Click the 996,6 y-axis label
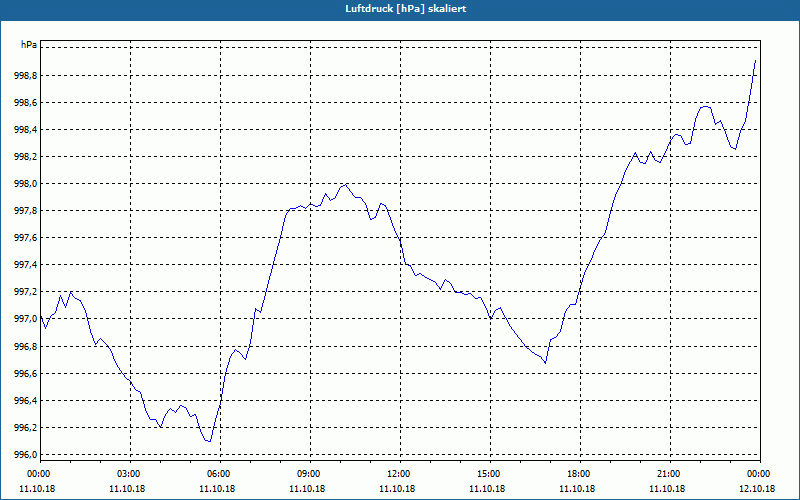Viewport: 800px width, 500px height. click(x=25, y=373)
